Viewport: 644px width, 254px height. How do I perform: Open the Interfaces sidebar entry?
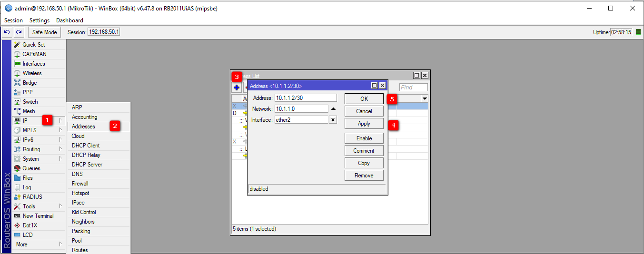coord(34,64)
